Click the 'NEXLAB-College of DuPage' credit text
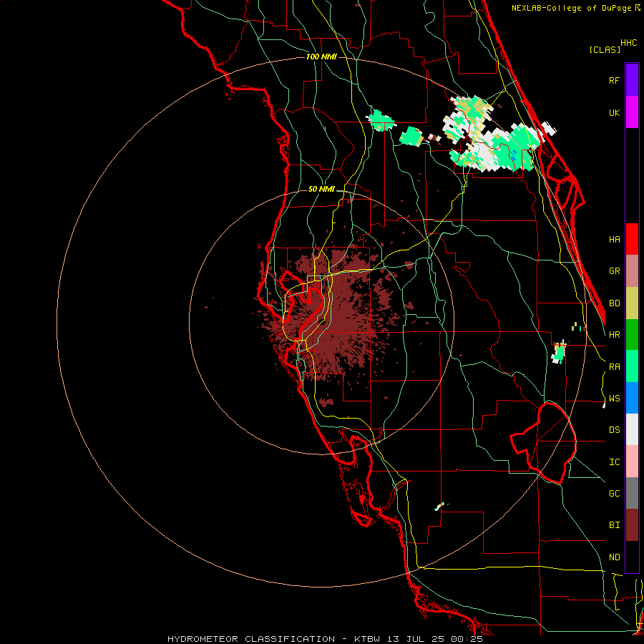Screen dimensions: 644x644 point(571,8)
